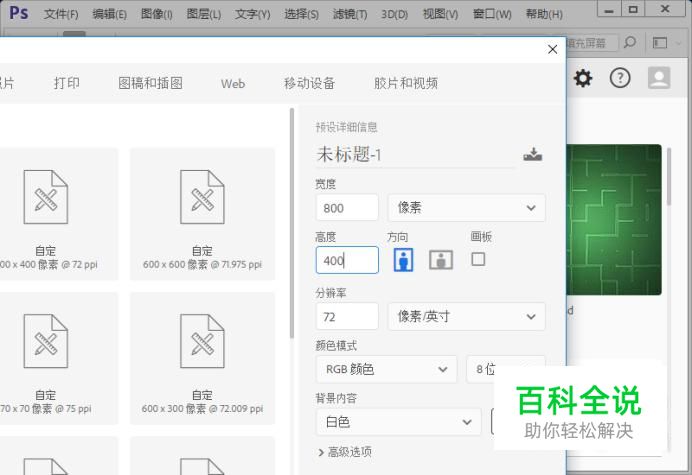Open the 像素/英寸 resolution unit dropdown
This screenshot has width=692, height=475.
[x=466, y=316]
